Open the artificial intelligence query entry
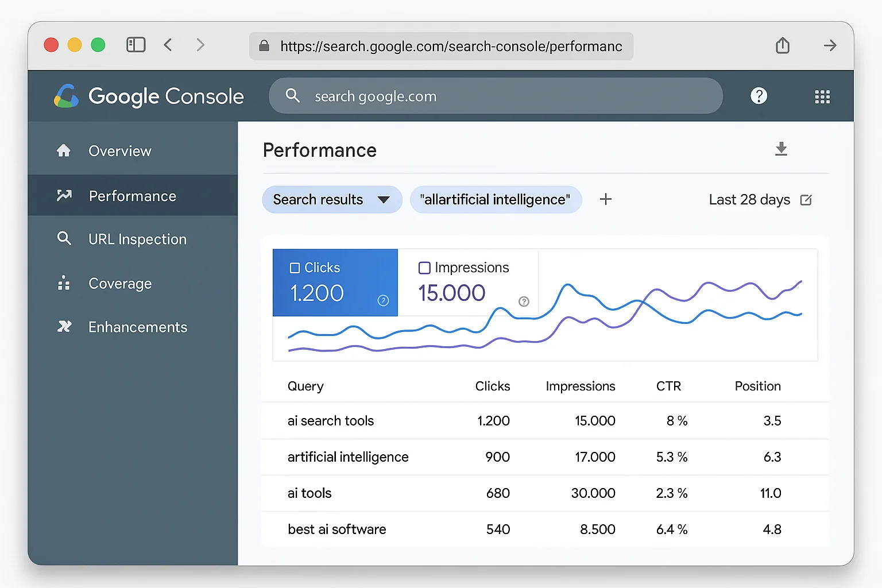 347,457
